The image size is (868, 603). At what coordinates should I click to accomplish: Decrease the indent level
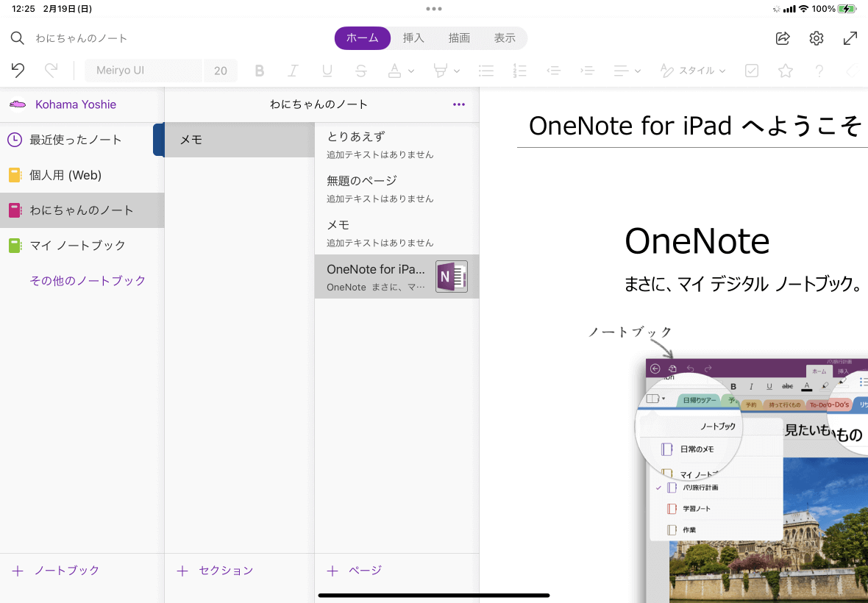554,71
